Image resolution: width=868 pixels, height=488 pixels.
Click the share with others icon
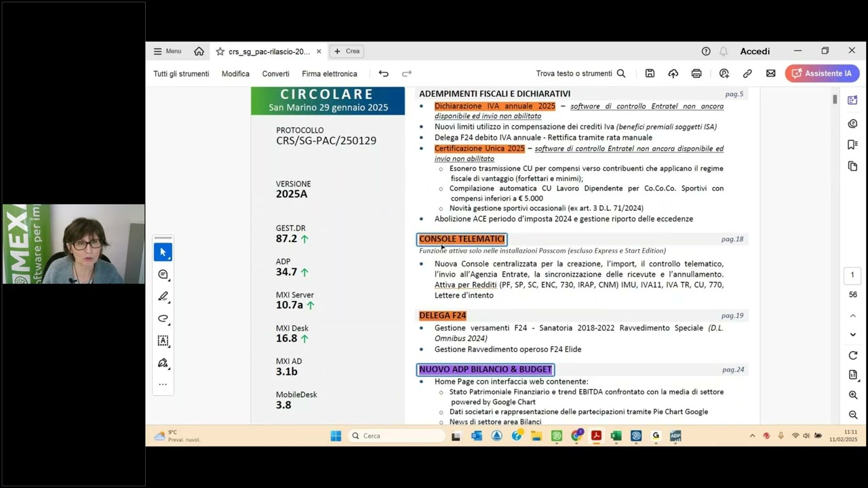(724, 74)
